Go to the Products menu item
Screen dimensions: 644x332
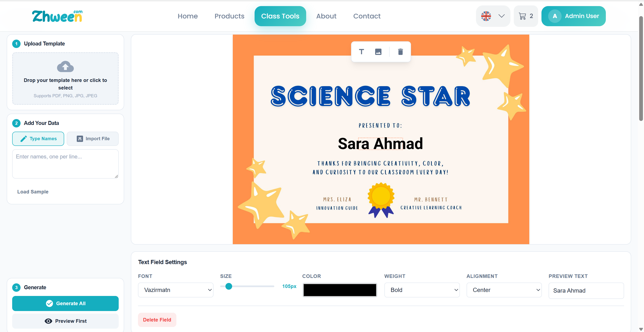229,16
